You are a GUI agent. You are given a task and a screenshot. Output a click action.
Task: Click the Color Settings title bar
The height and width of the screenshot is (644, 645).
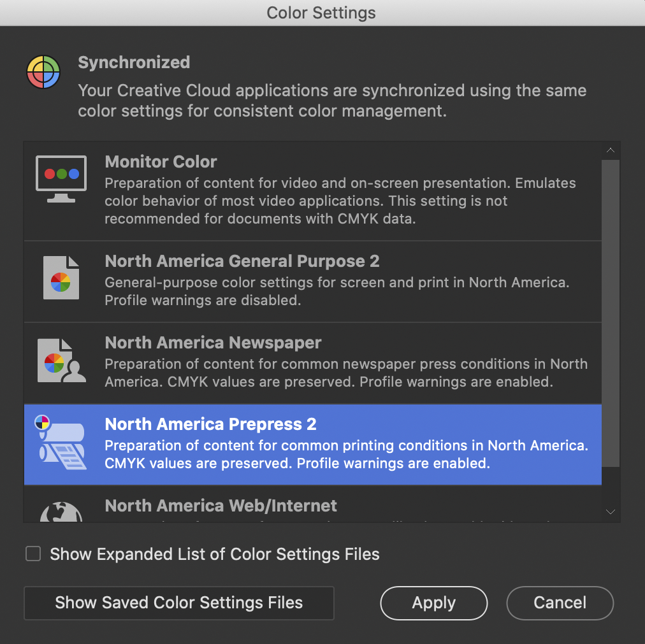pos(321,13)
